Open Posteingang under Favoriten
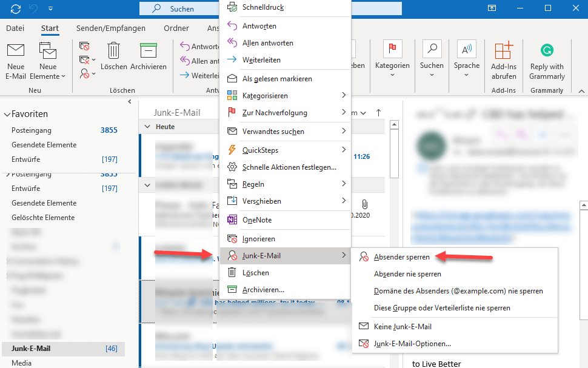The height and width of the screenshot is (368, 588). coord(32,130)
